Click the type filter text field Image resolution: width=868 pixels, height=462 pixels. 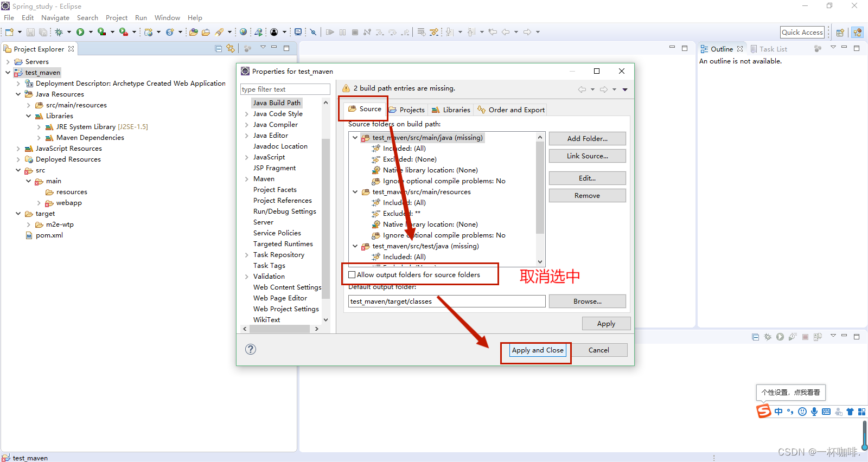[x=285, y=89]
